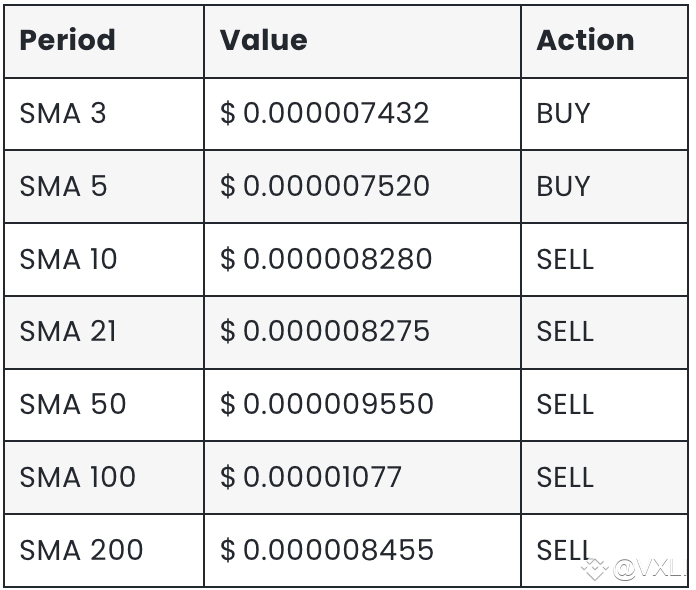696x590 pixels.
Task: Click the BUY action for SMA 3
Action: (563, 113)
